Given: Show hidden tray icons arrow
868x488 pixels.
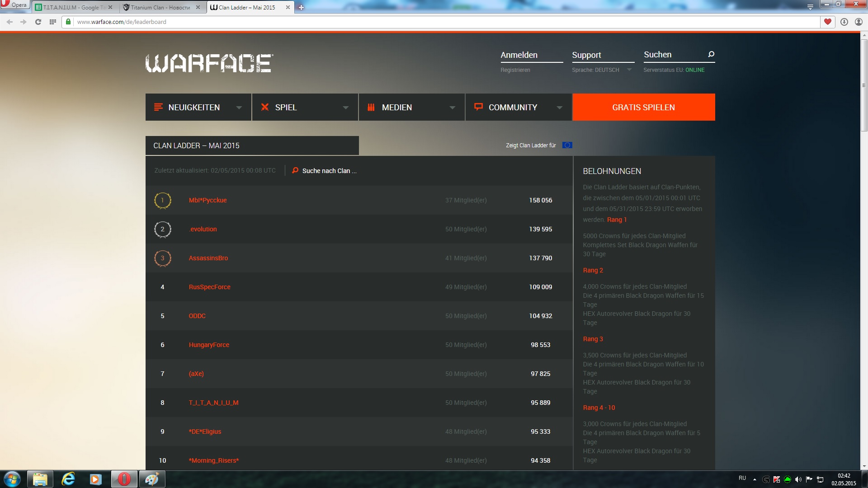Looking at the screenshot, I should pyautogui.click(x=755, y=479).
